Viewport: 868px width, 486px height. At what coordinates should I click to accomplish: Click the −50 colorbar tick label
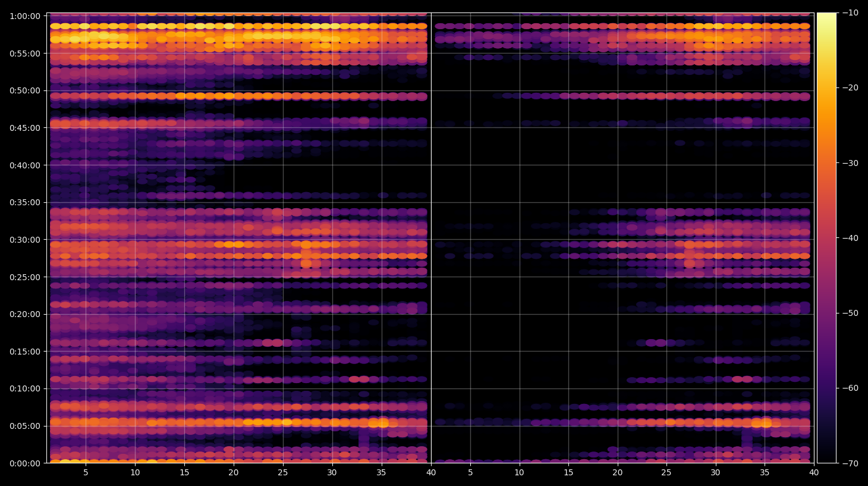tap(850, 313)
